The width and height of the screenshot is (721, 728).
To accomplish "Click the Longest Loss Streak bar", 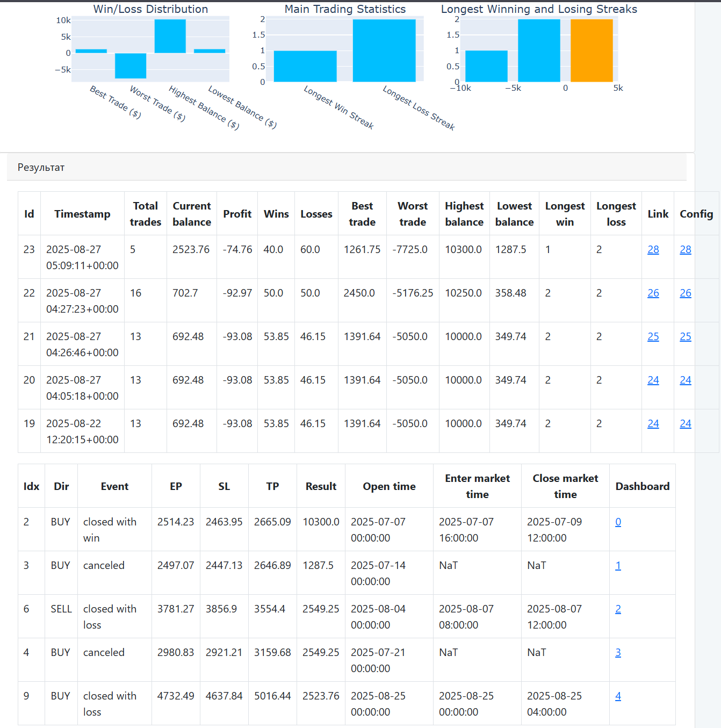I will click(384, 51).
